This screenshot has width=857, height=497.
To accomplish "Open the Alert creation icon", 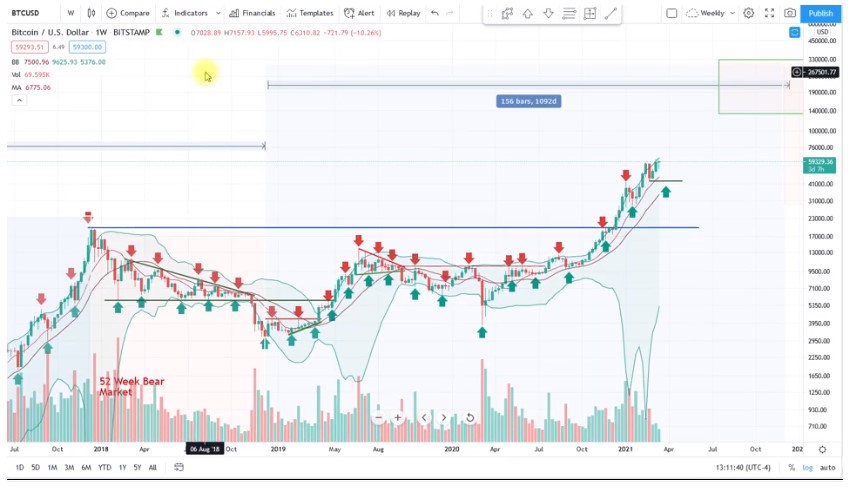I will (x=359, y=13).
